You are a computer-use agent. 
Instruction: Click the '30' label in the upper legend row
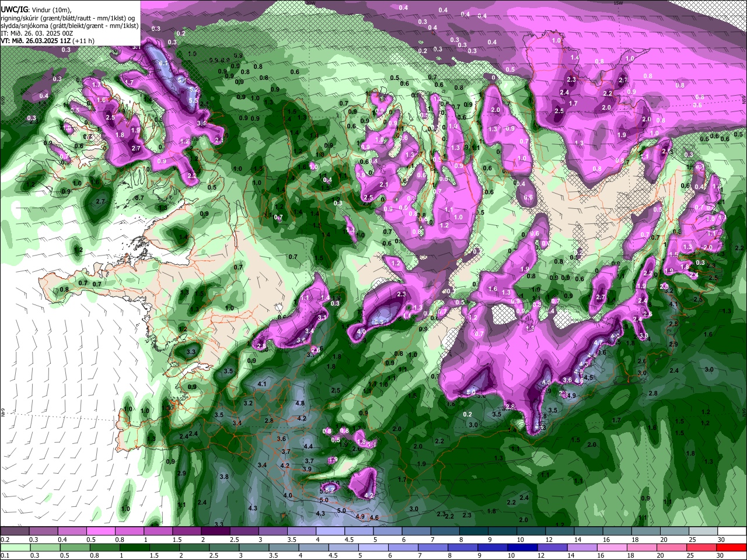[721, 540]
